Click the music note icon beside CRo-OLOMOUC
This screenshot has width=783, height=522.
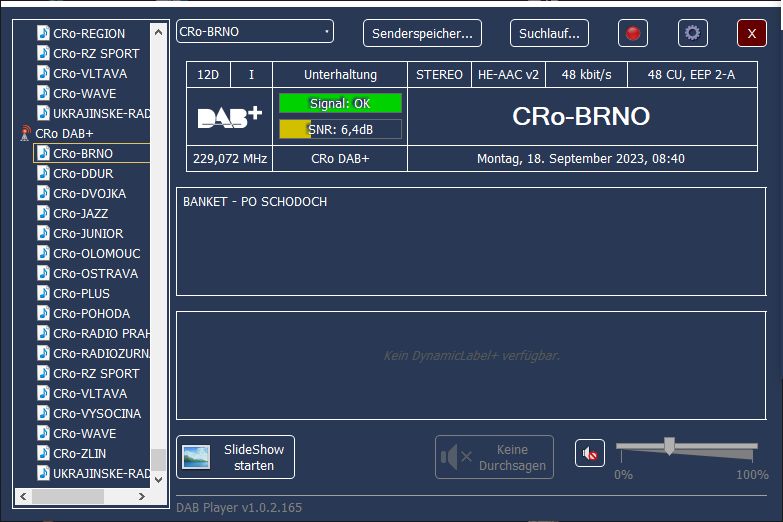coord(43,253)
